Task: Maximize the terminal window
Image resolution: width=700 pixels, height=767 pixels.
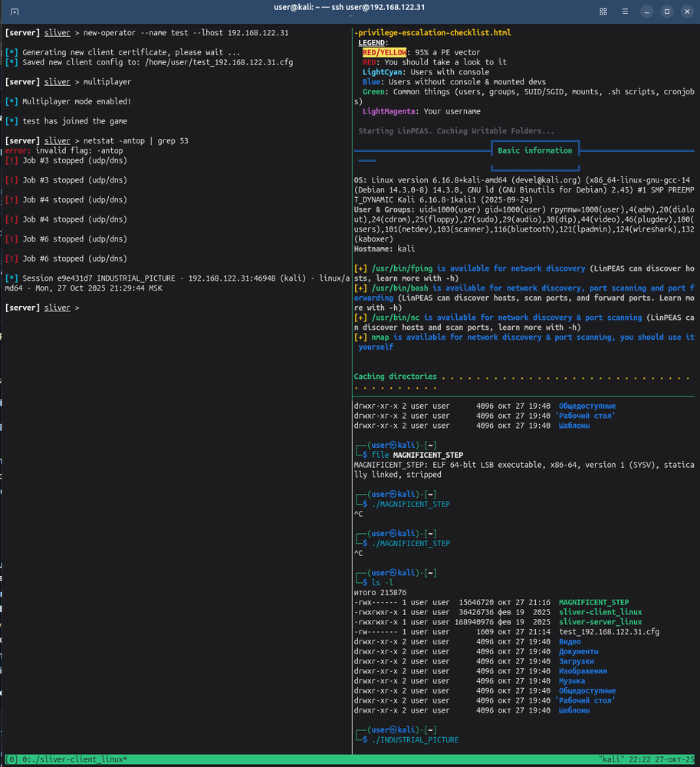Action: point(667,12)
